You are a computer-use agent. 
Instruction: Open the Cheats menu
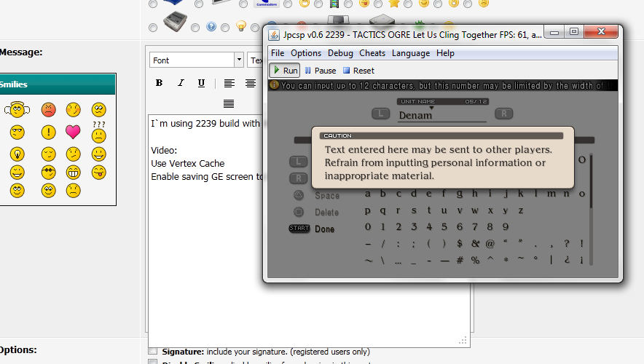click(372, 53)
